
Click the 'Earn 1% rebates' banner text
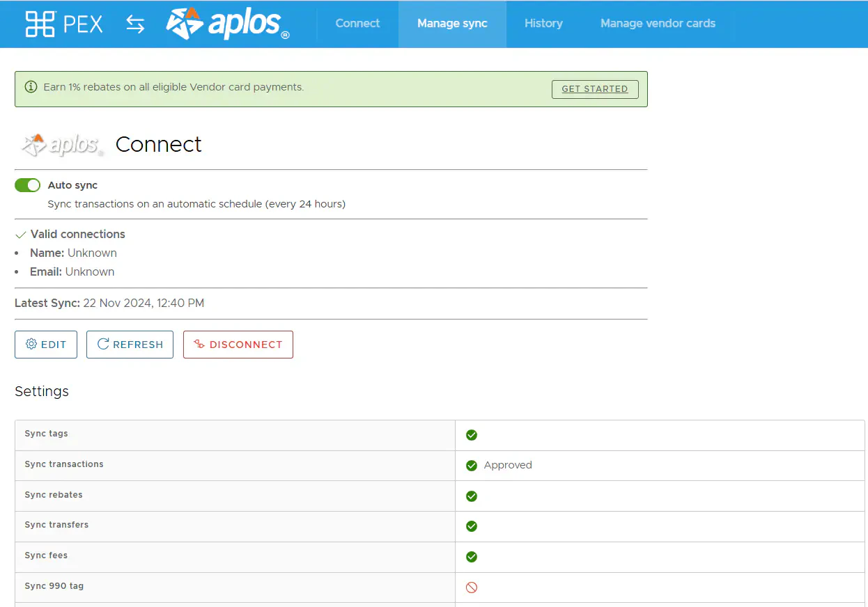pos(173,88)
